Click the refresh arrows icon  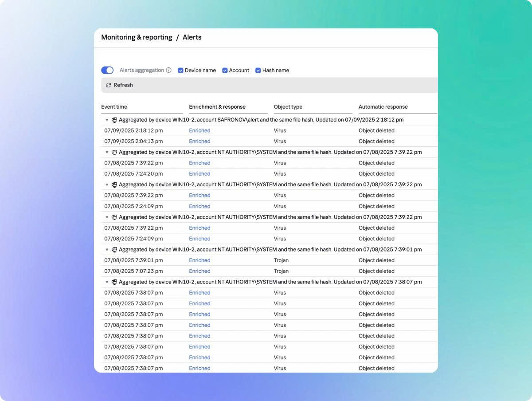point(109,85)
